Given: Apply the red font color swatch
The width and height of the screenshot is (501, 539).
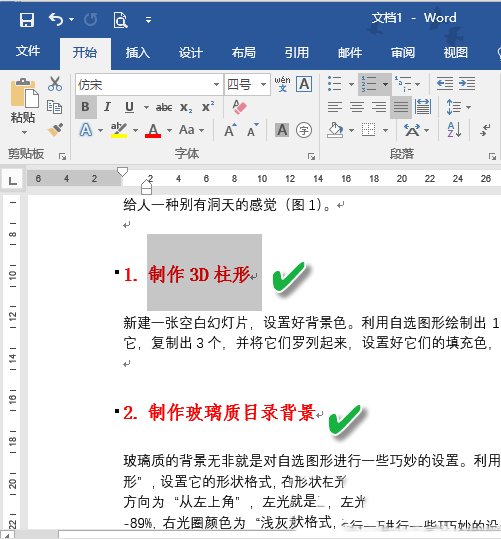Looking at the screenshot, I should click(153, 130).
